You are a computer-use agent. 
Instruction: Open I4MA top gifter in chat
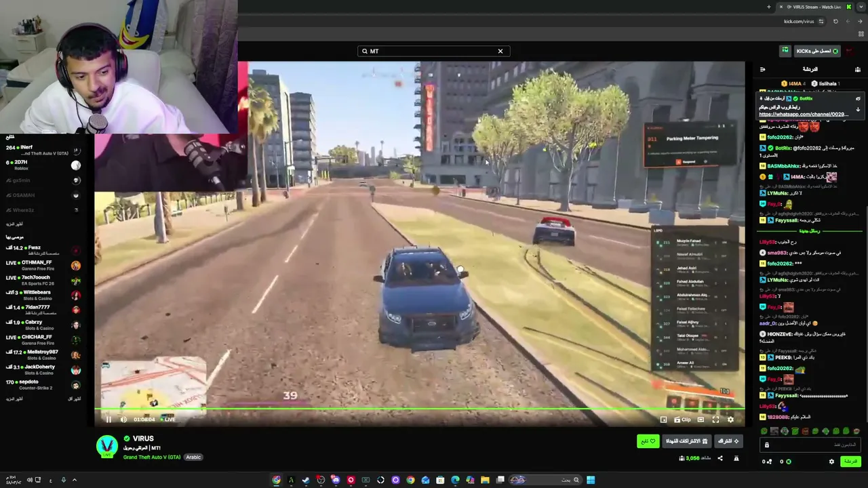click(792, 83)
